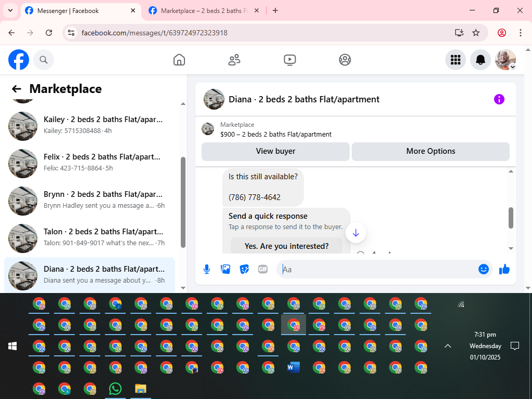This screenshot has width=532, height=399.
Task: Open Windows notification center
Action: coord(515,346)
